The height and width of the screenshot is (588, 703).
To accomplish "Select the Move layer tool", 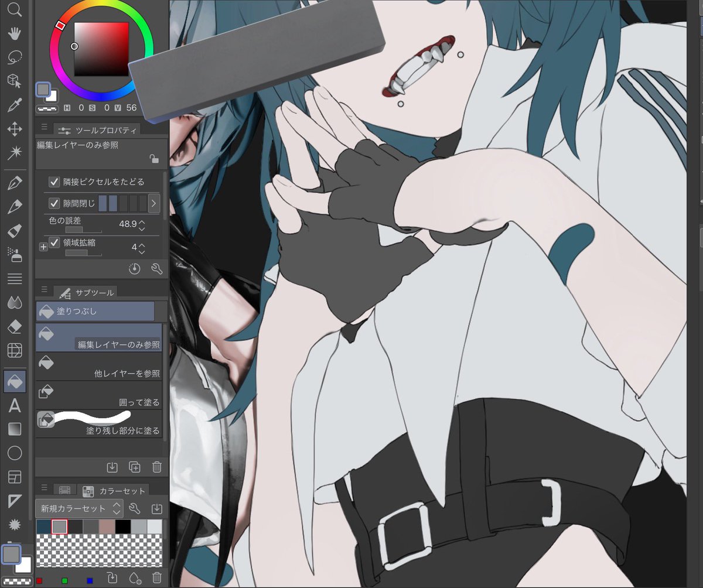I will [x=15, y=129].
